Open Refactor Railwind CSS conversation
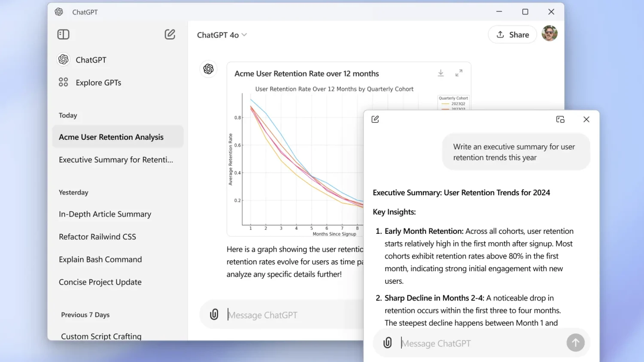The height and width of the screenshot is (362, 644). point(97,237)
